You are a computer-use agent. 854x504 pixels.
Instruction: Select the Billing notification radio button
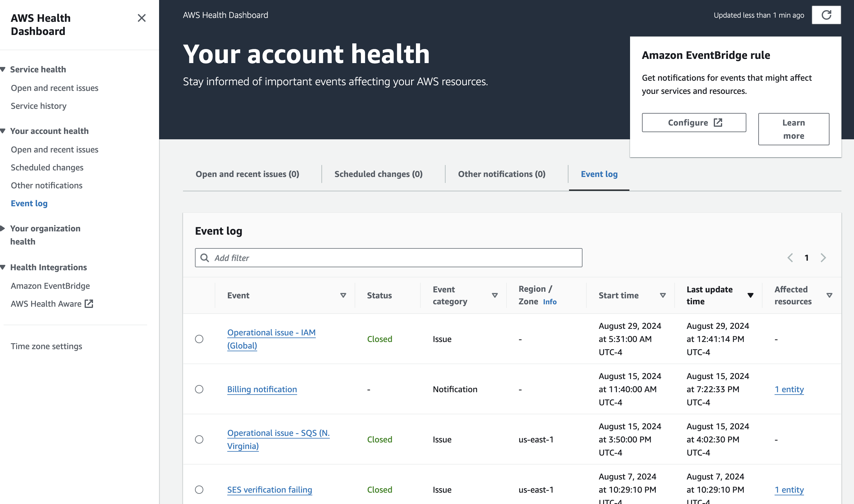click(199, 389)
